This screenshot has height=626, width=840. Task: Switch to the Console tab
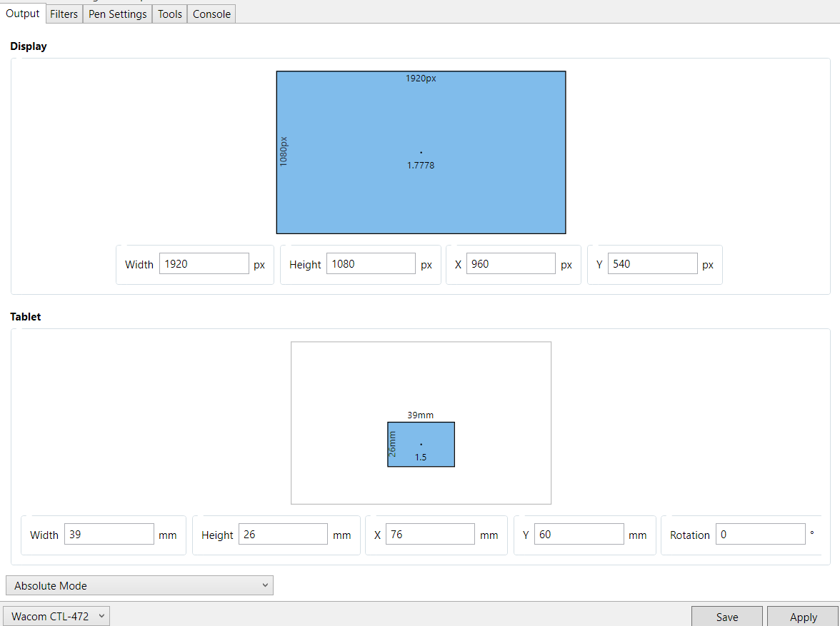211,14
